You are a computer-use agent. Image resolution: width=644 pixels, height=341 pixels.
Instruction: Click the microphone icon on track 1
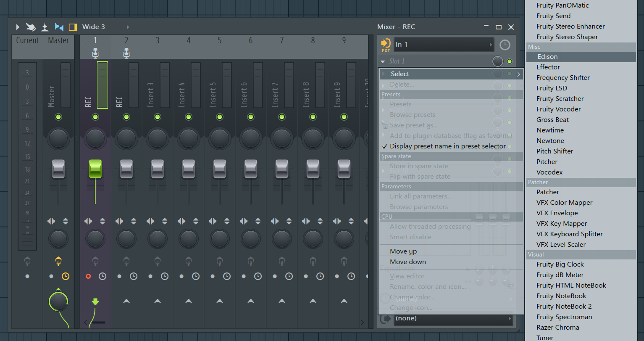95,53
